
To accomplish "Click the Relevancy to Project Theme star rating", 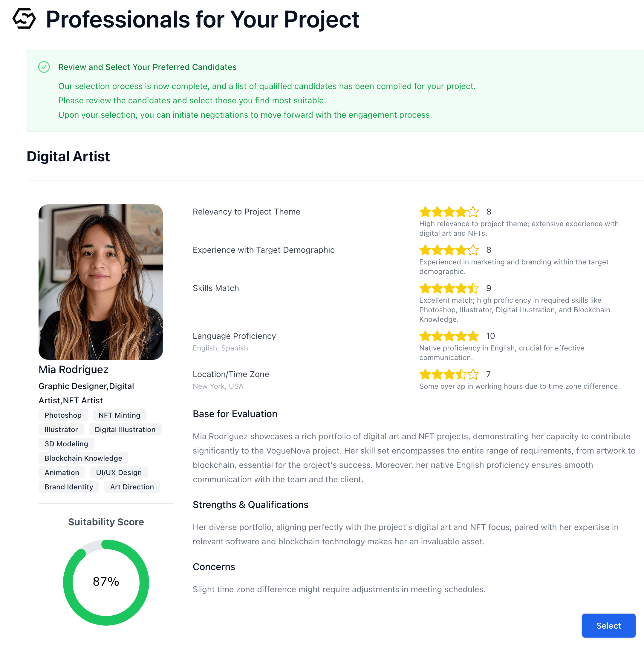I will [449, 212].
